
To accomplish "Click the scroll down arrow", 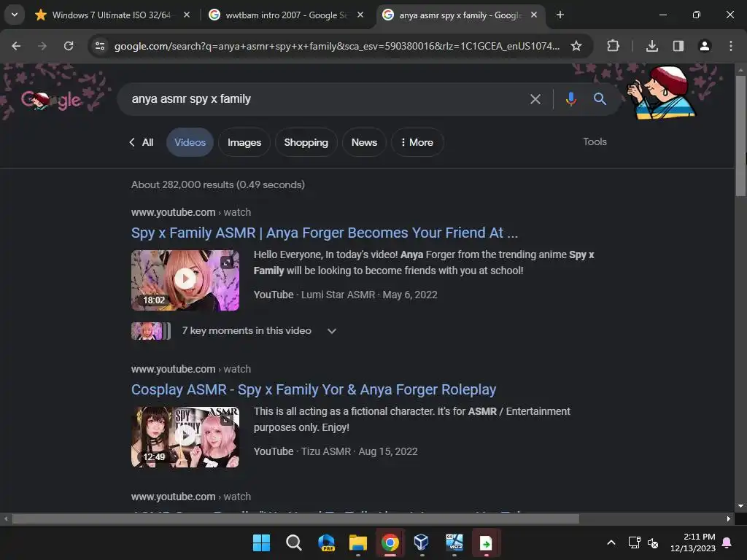I will pyautogui.click(x=740, y=506).
